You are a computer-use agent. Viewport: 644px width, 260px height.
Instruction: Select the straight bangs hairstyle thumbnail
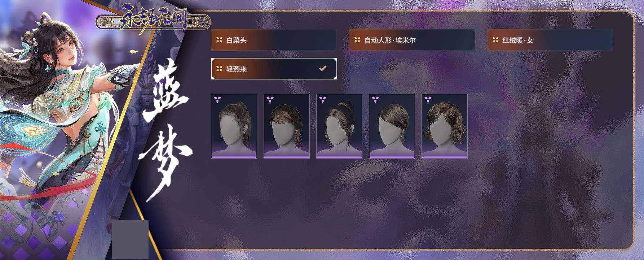[x=287, y=126]
